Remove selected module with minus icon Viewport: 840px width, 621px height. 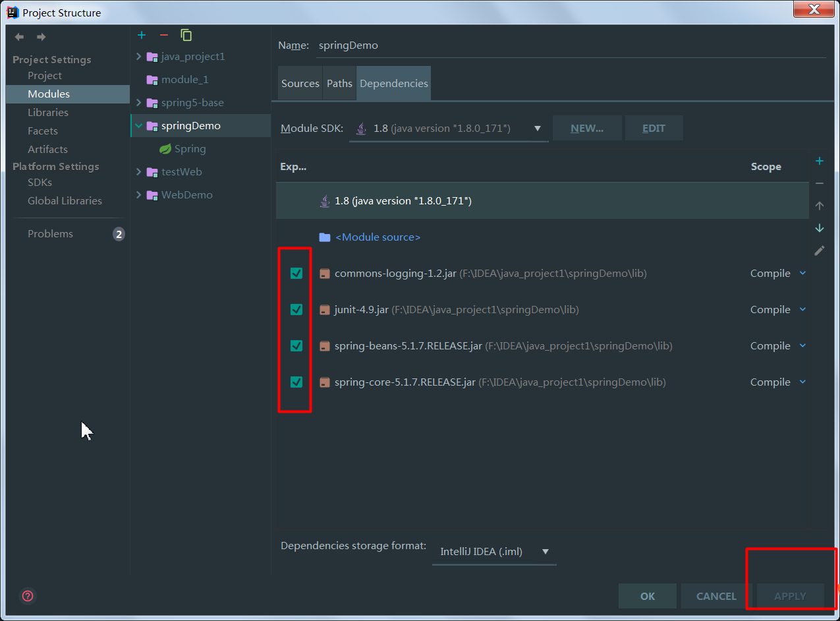click(164, 35)
